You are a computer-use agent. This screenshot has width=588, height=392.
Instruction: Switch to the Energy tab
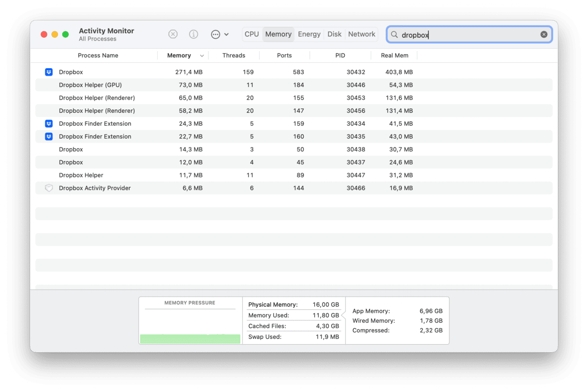tap(309, 34)
